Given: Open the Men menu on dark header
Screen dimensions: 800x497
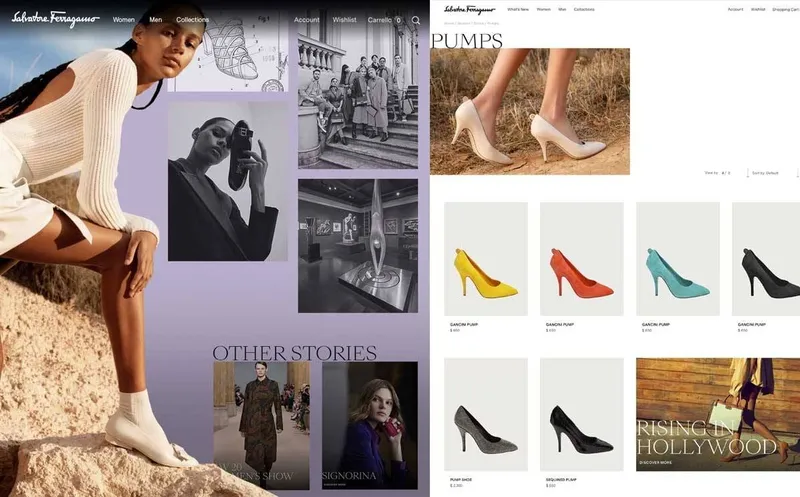Looking at the screenshot, I should pyautogui.click(x=155, y=20).
